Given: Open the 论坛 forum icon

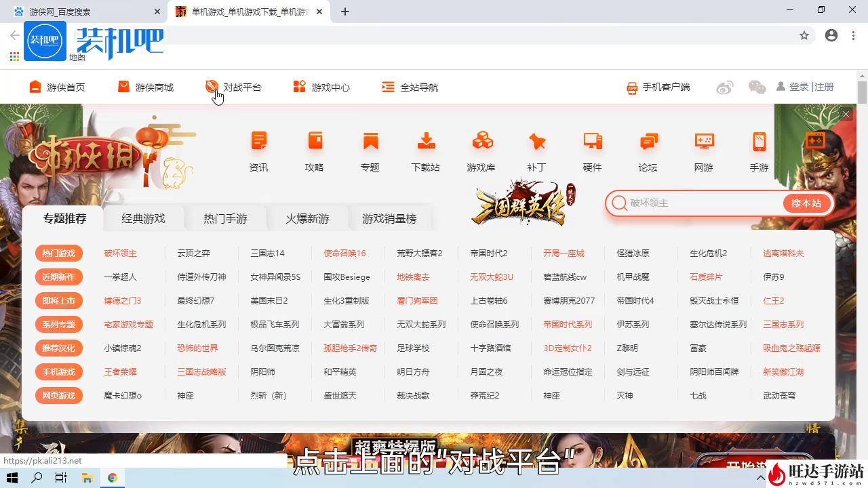Looking at the screenshot, I should [x=648, y=141].
